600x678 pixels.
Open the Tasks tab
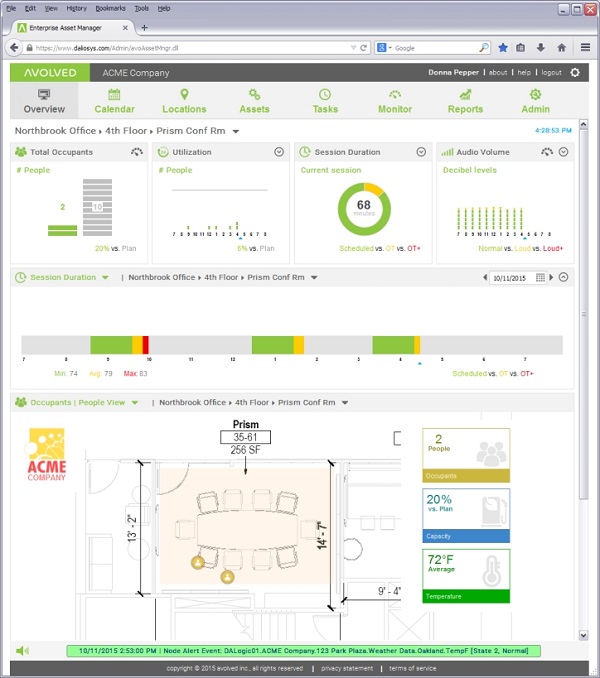click(x=325, y=101)
